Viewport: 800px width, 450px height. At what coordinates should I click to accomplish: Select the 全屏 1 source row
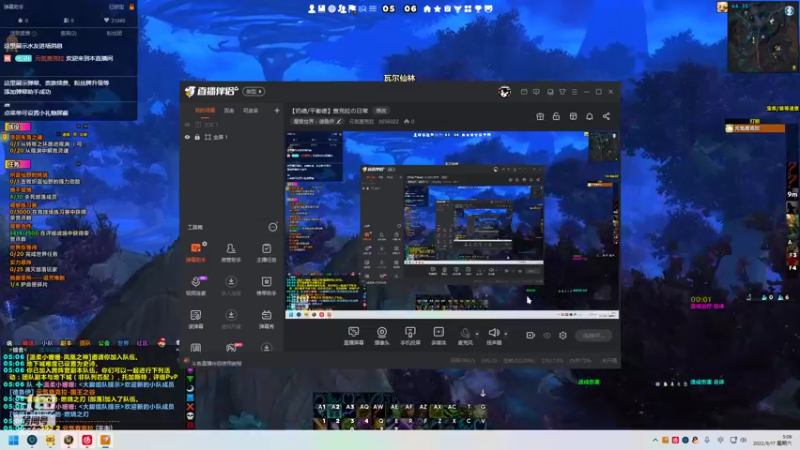232,137
